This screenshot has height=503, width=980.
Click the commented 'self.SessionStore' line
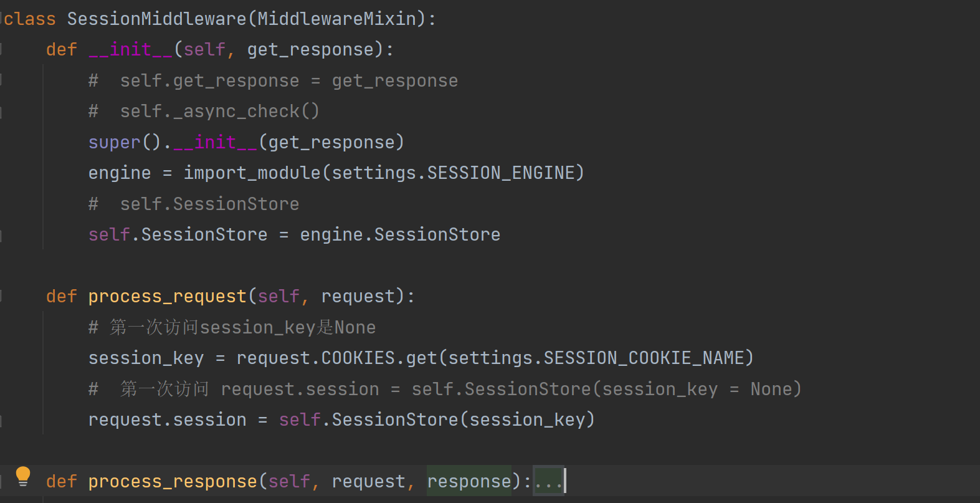coord(209,204)
